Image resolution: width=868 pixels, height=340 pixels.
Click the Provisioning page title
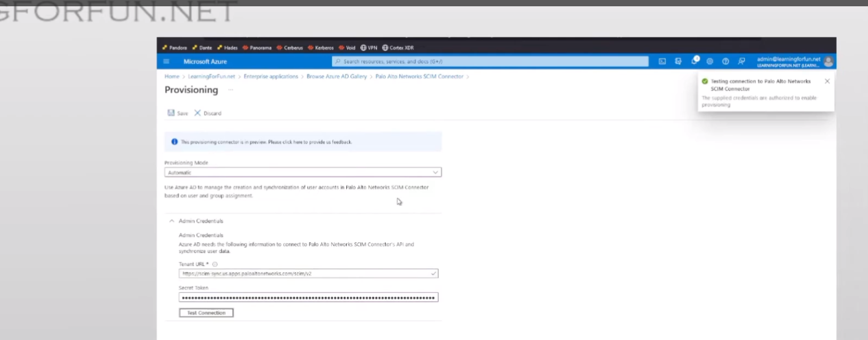coord(191,90)
